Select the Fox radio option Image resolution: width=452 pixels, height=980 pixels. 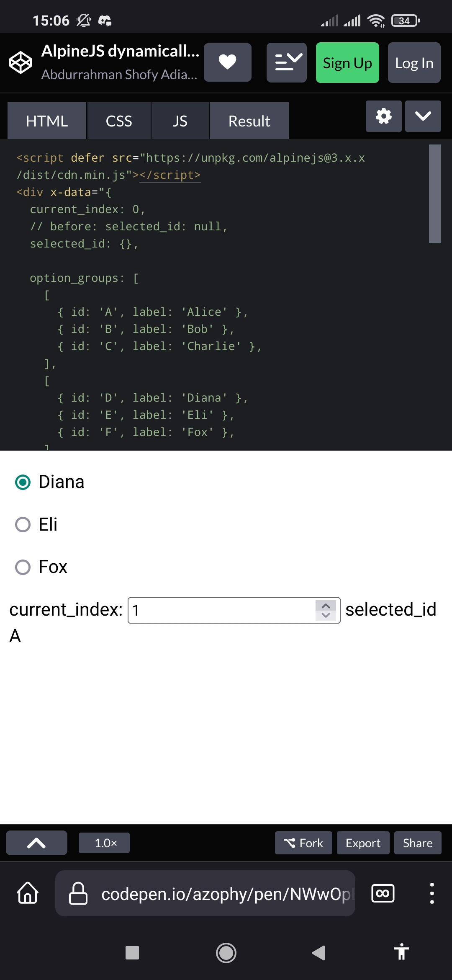[x=23, y=567]
